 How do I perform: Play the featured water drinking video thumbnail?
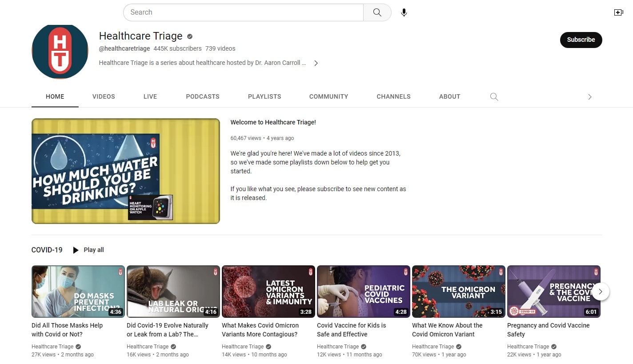click(x=126, y=171)
